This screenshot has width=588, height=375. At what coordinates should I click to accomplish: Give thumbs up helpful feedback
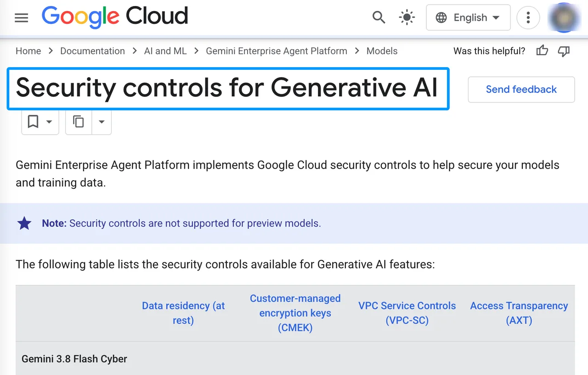pos(543,51)
